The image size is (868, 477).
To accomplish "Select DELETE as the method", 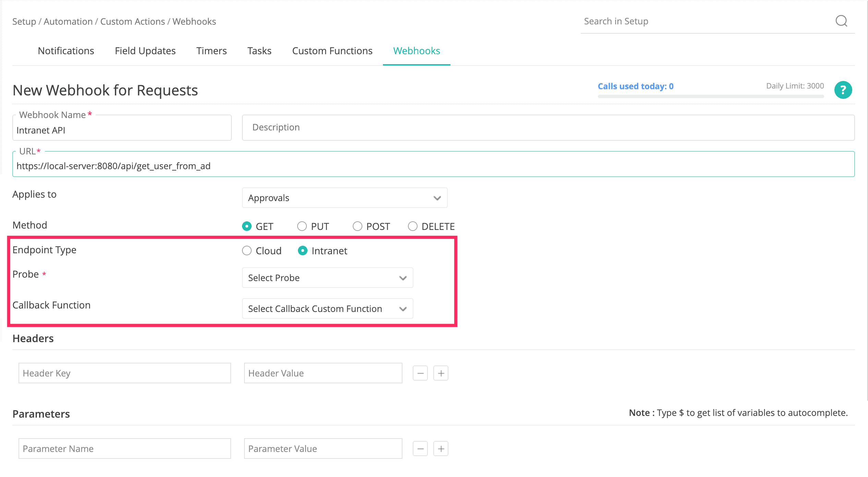I will point(412,226).
